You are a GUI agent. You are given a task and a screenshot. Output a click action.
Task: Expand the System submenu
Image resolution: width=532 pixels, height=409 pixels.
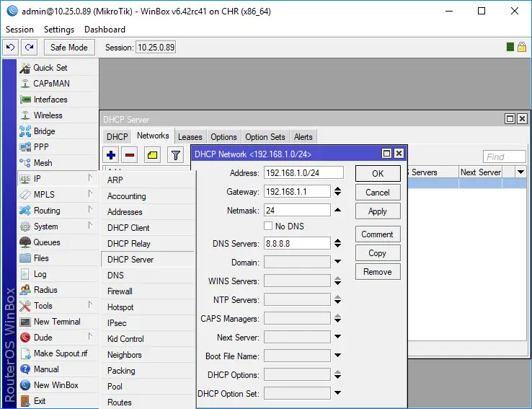[x=90, y=225]
